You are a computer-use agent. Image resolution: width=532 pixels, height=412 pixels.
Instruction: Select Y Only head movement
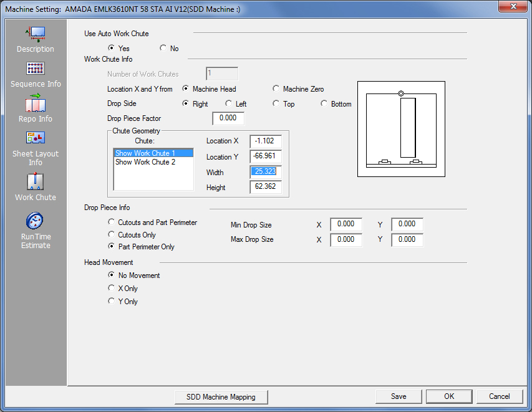(111, 301)
